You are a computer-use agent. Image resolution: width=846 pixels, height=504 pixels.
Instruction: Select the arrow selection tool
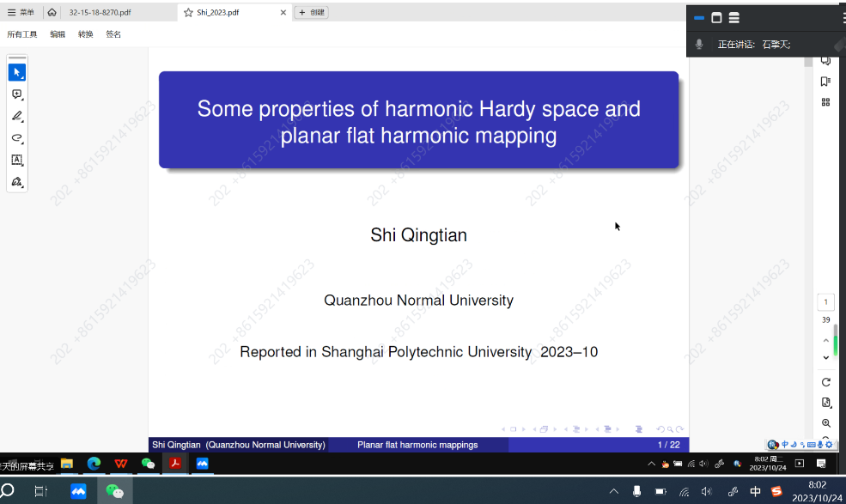(16, 73)
